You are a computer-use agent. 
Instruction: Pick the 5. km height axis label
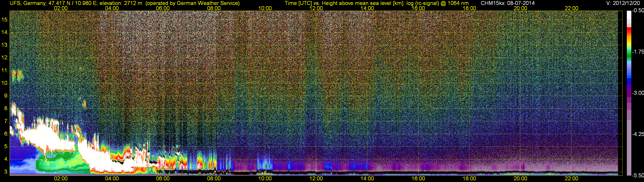[6, 147]
